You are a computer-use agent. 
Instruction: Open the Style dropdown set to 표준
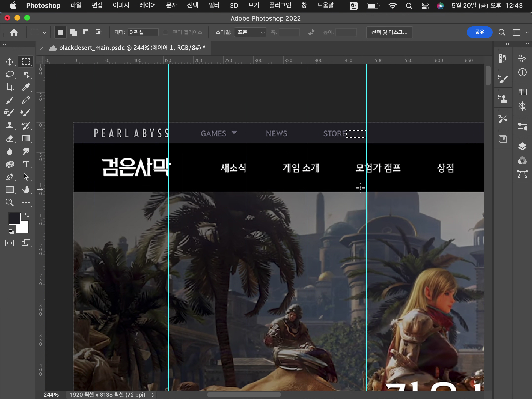(250, 32)
